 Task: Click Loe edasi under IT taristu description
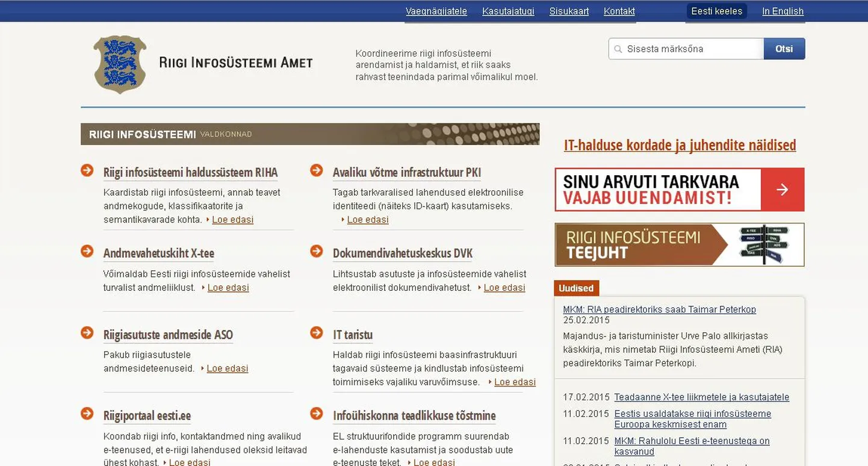(x=515, y=382)
